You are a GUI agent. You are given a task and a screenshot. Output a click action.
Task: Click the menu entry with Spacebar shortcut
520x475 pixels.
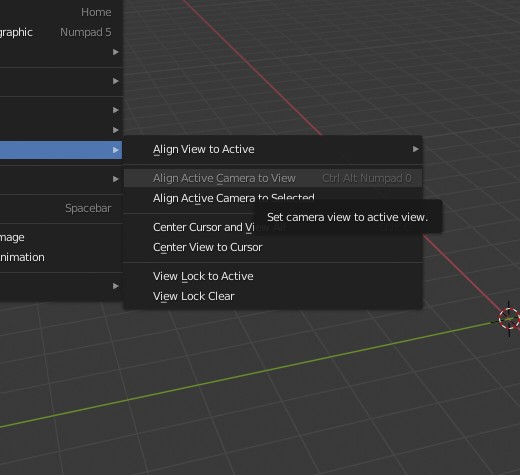tap(61, 208)
